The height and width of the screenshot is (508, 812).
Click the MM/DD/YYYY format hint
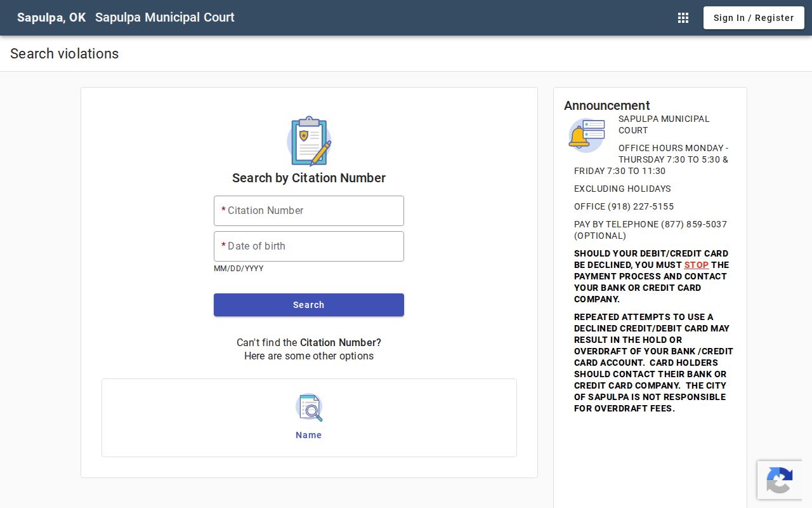pyautogui.click(x=239, y=269)
